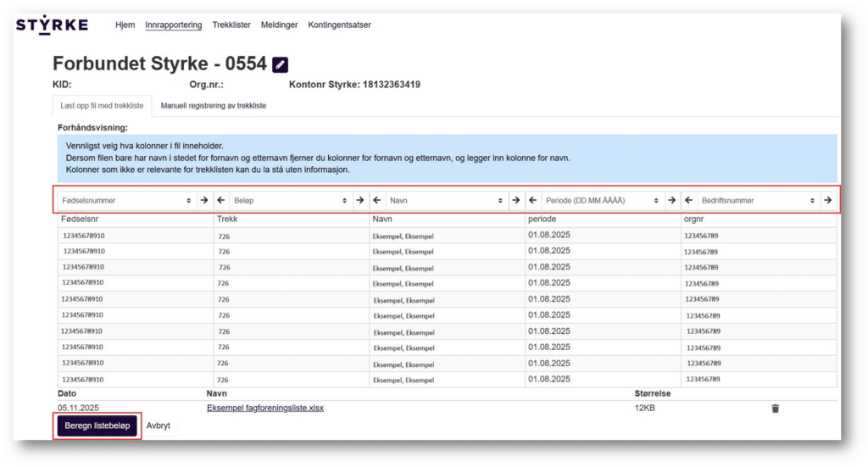Click the STYRKE logo
Image resolution: width=868 pixels, height=467 pixels.
tap(52, 25)
